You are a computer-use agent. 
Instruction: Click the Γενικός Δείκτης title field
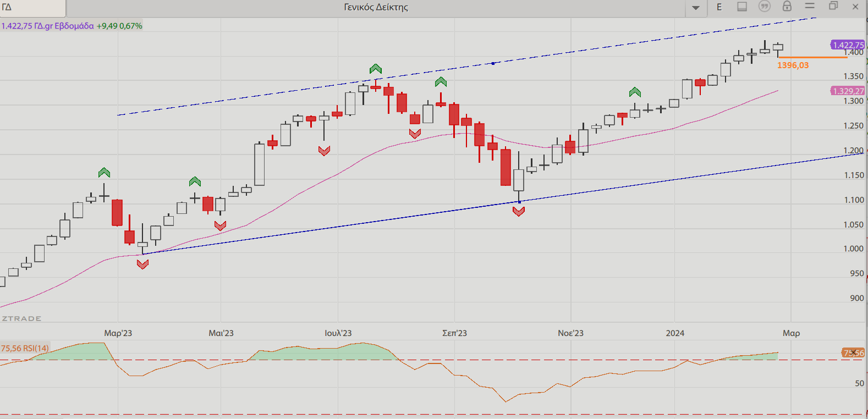pos(376,8)
